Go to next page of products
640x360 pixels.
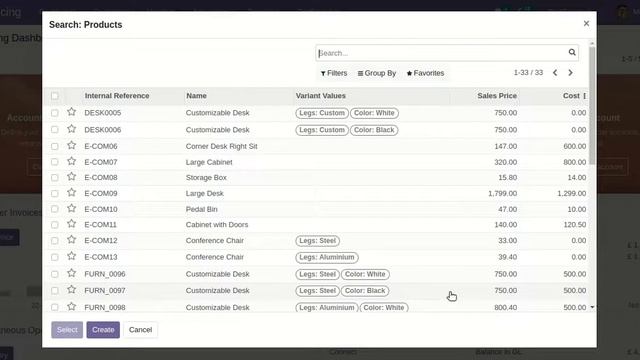coord(570,73)
